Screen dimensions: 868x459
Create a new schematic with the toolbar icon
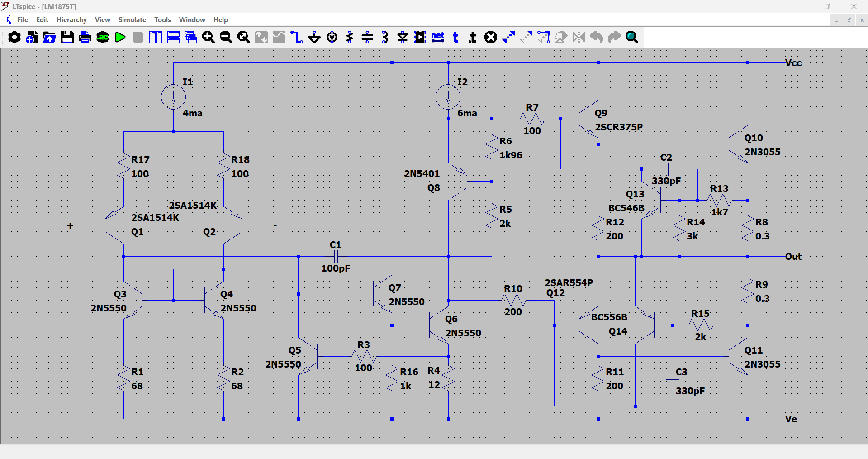[x=32, y=37]
